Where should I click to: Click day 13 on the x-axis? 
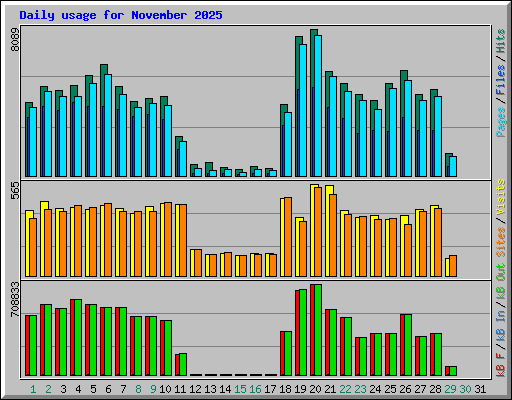210,389
